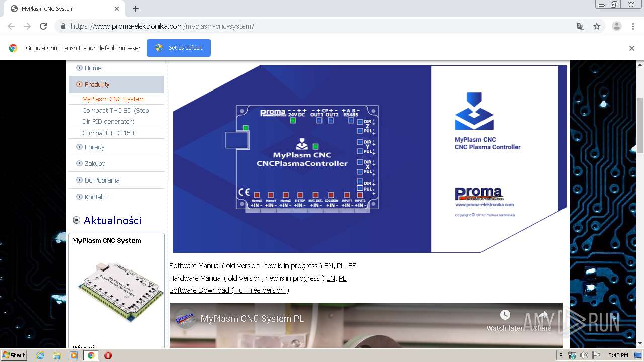Open Porady menu item

pyautogui.click(x=94, y=147)
